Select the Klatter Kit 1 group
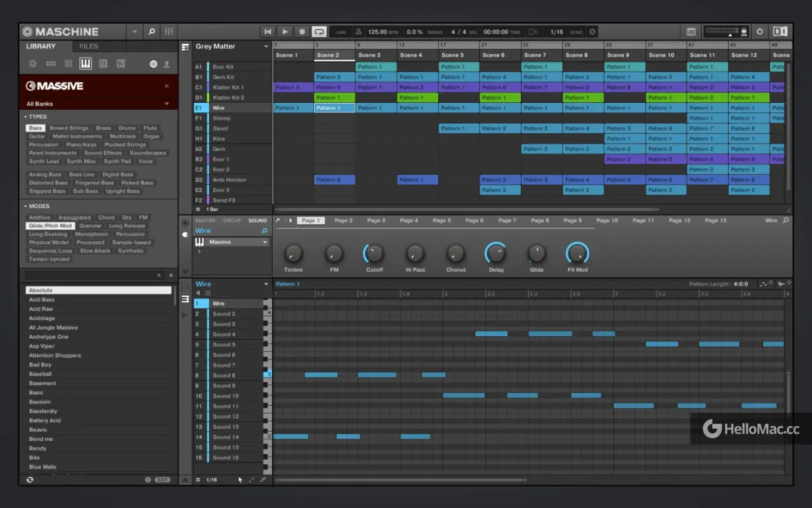 tap(233, 87)
